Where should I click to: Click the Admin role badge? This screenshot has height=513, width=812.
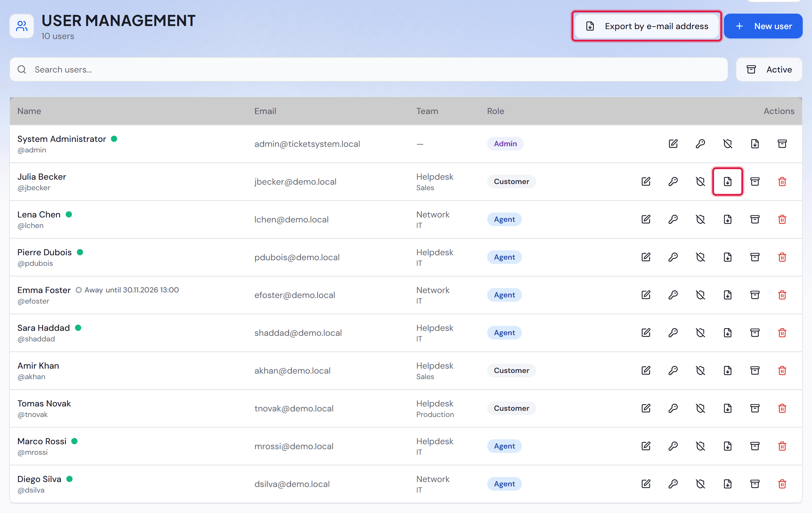click(505, 144)
